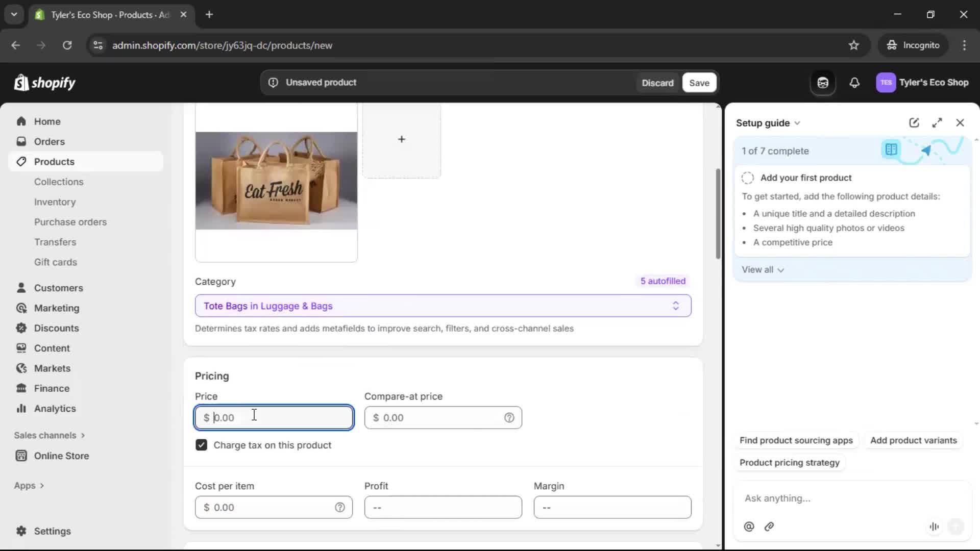This screenshot has width=980, height=551.
Task: Click Find product sourcing apps
Action: 796,440
